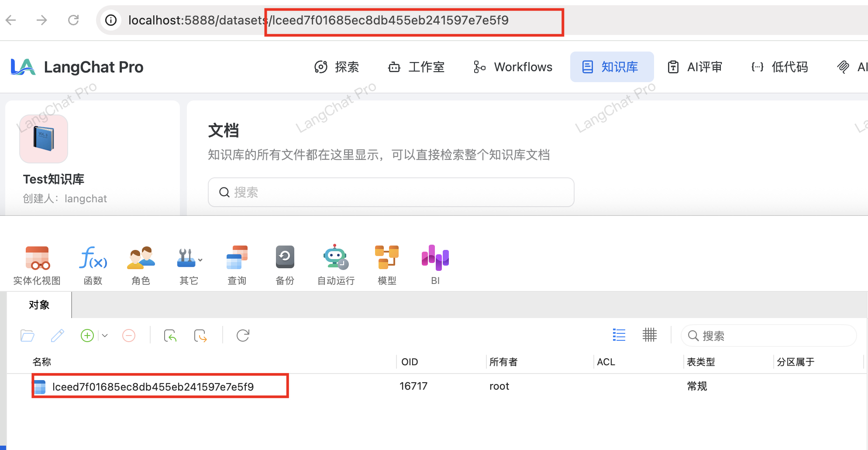Open the 角色 roles icon

point(141,258)
